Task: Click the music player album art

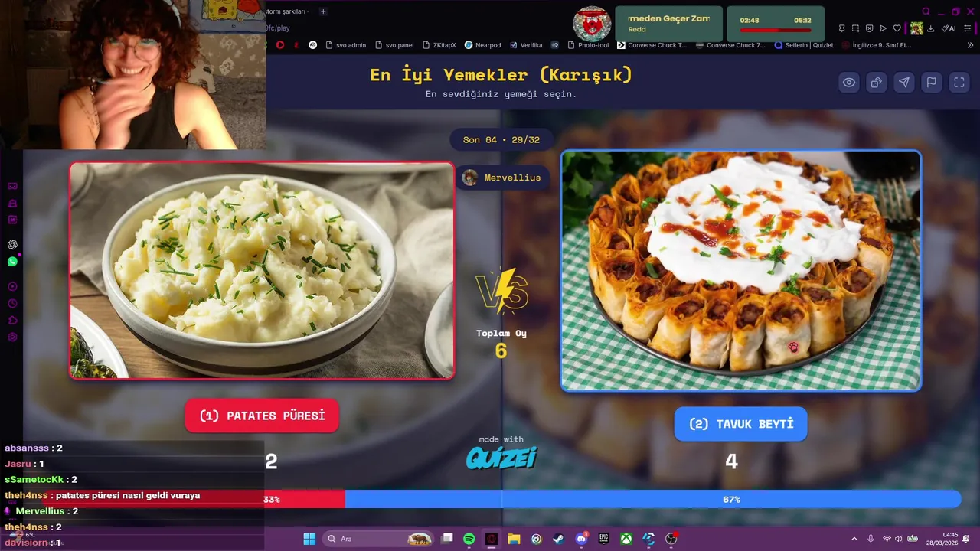Action: [592, 24]
